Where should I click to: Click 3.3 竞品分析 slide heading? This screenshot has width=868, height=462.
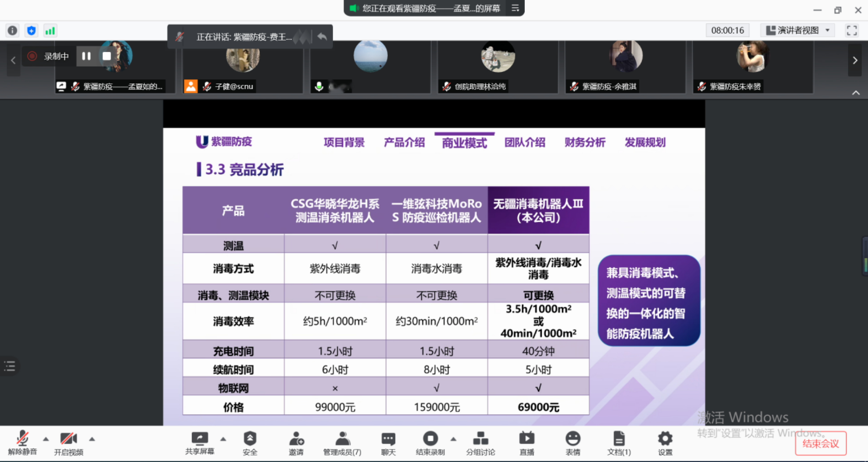coord(244,169)
